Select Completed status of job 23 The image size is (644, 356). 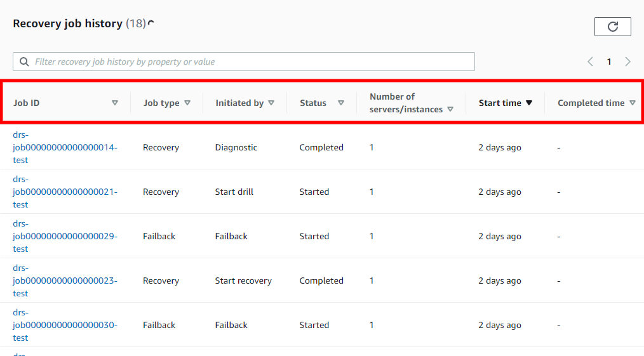(x=321, y=280)
